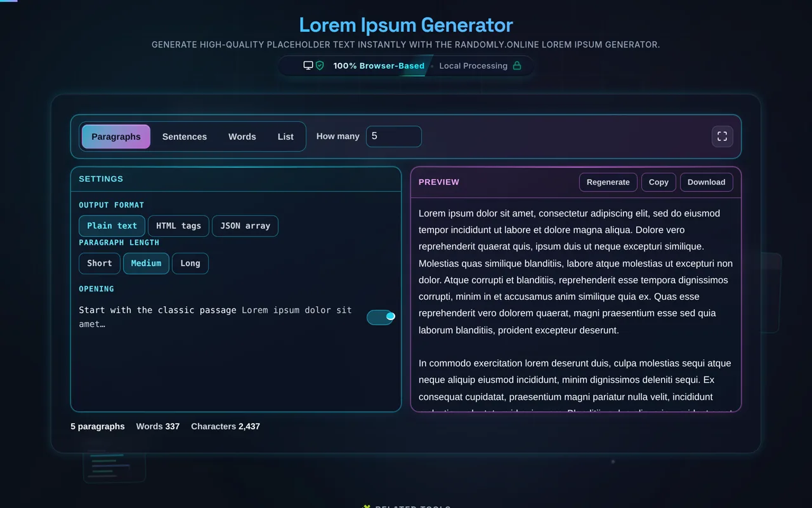Click the first preview paragraph starting Lorem ipsum
Screen dimensions: 812x508
point(576,272)
